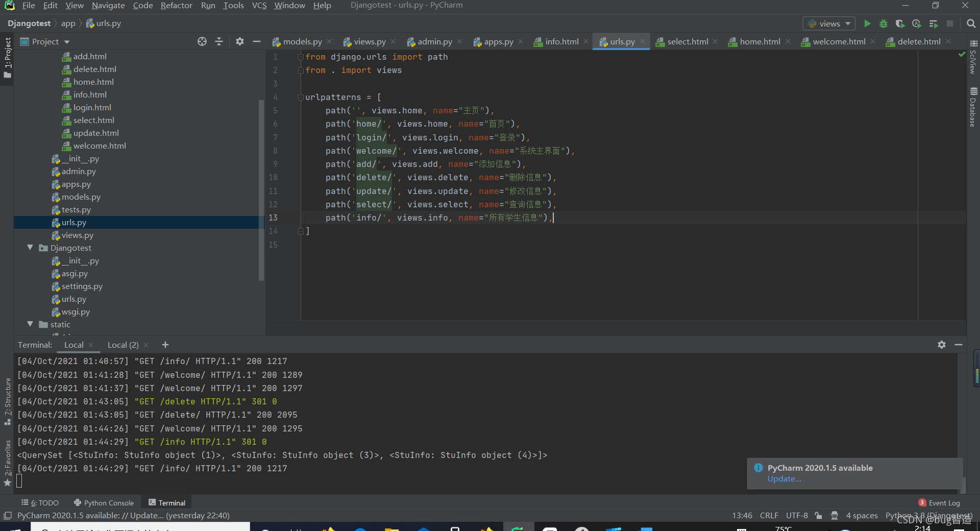Click the terminal input cursor line
The image size is (980, 531).
click(x=19, y=481)
